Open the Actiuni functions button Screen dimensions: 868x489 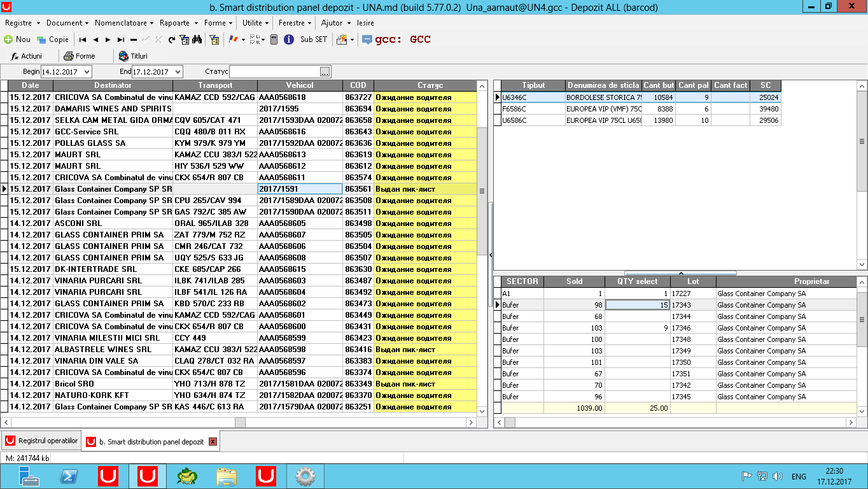[x=27, y=56]
